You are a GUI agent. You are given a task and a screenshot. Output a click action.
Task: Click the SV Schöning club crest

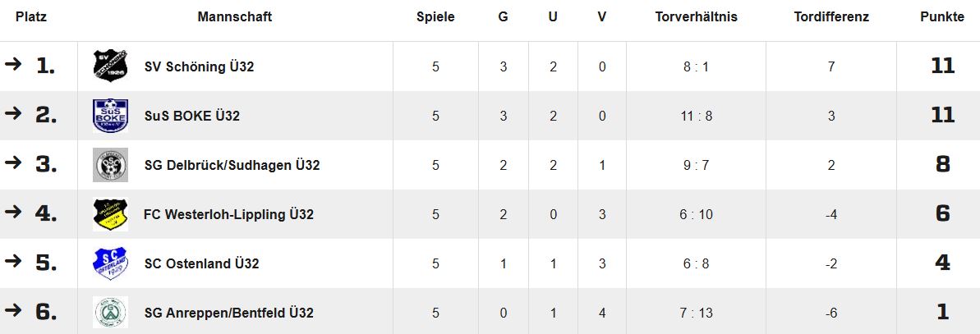coord(111,66)
